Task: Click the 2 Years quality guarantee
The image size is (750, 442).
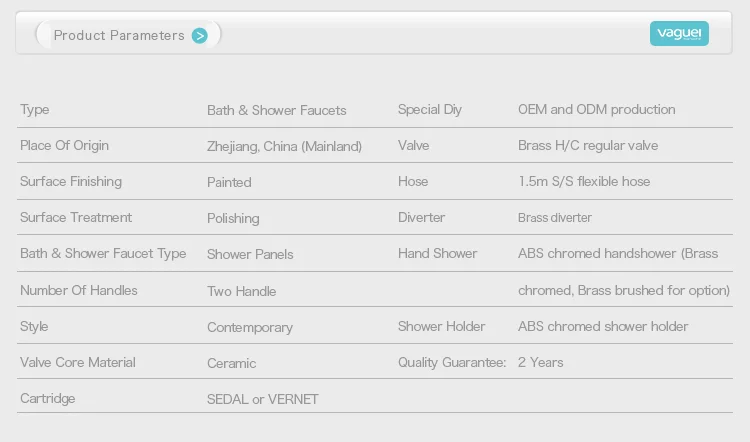Action: (540, 363)
